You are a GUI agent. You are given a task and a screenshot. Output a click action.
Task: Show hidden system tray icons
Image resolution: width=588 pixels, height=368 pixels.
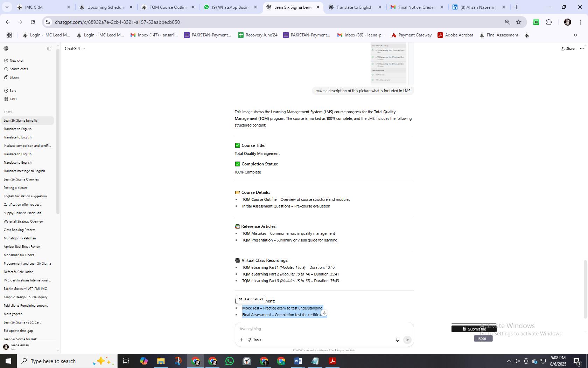click(509, 361)
